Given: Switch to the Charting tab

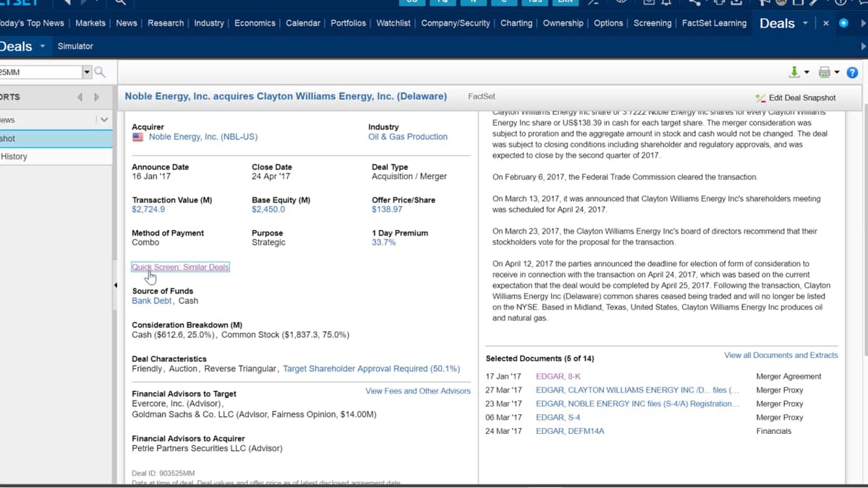Looking at the screenshot, I should (516, 23).
